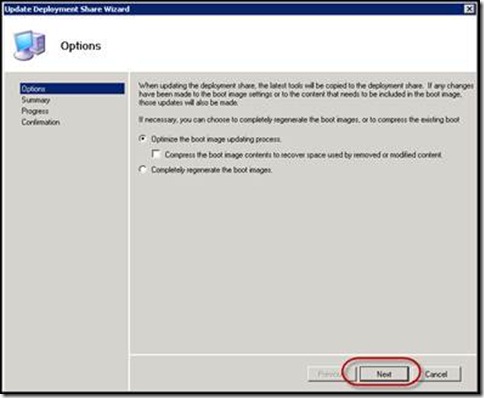Select the Options step in sidebar
The width and height of the screenshot is (484, 398).
72,89
